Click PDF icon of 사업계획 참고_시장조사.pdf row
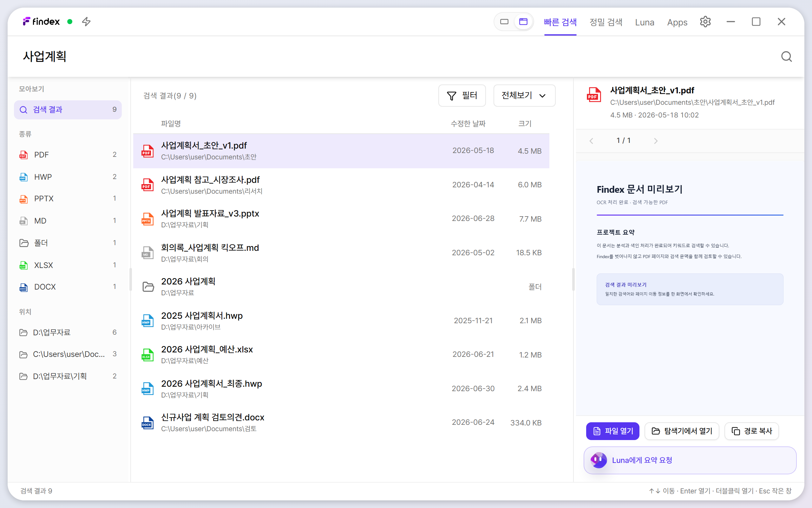 point(147,185)
